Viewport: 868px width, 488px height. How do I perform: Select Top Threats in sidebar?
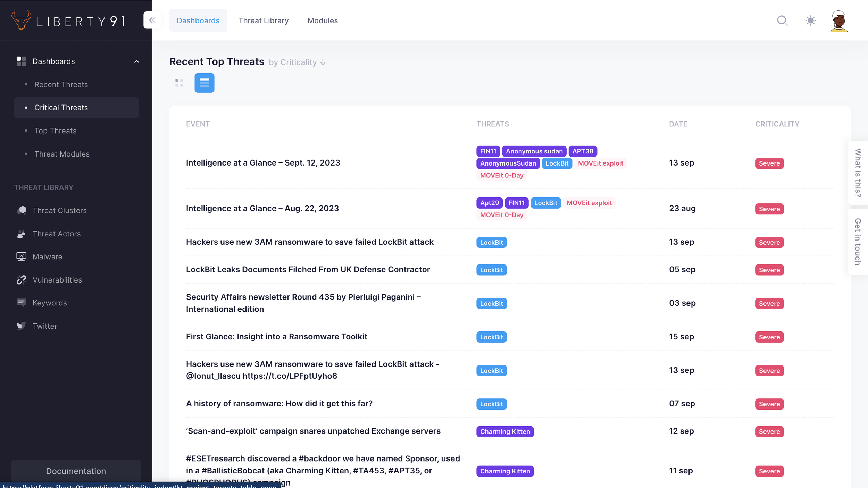coord(55,131)
